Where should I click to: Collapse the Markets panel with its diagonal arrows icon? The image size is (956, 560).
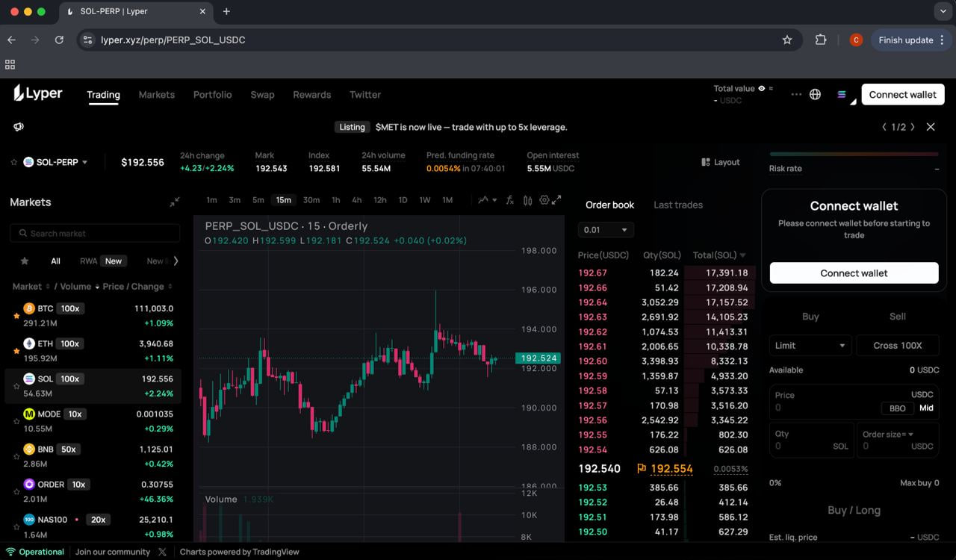[x=175, y=202]
